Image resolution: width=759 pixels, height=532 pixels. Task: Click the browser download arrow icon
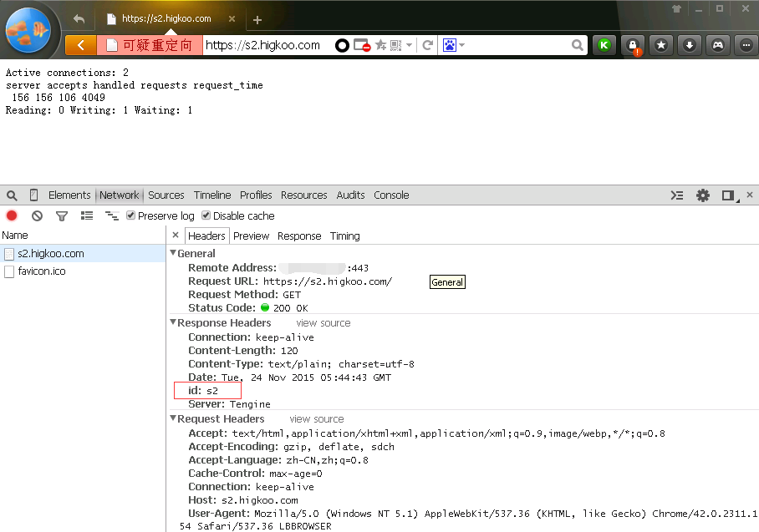[x=689, y=45]
